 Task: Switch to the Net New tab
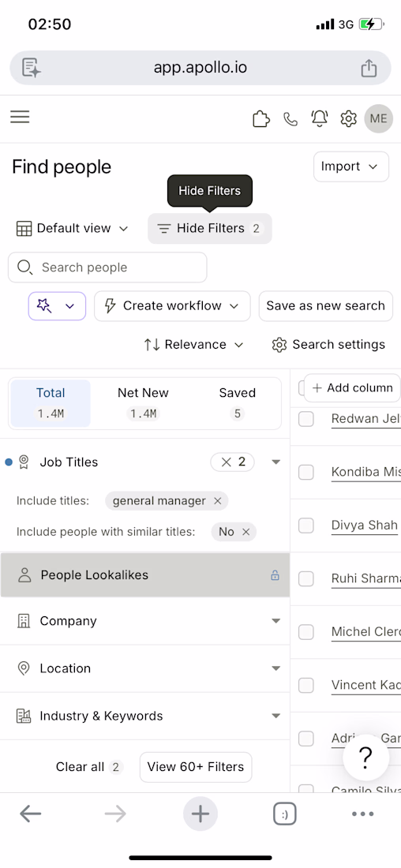pyautogui.click(x=143, y=403)
